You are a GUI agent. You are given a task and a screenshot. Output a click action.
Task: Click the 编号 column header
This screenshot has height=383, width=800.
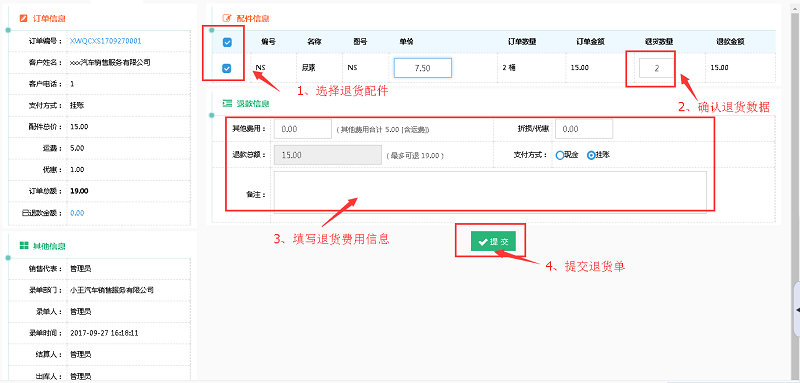[268, 42]
